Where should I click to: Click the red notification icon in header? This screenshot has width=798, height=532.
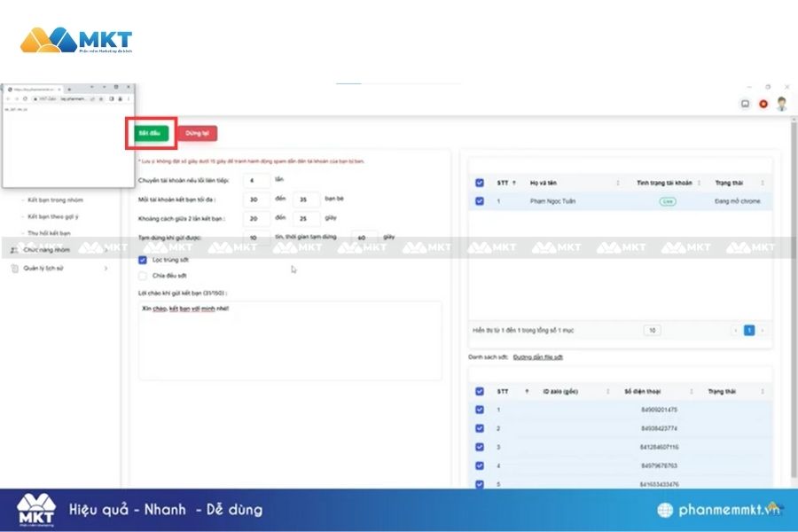(x=763, y=104)
